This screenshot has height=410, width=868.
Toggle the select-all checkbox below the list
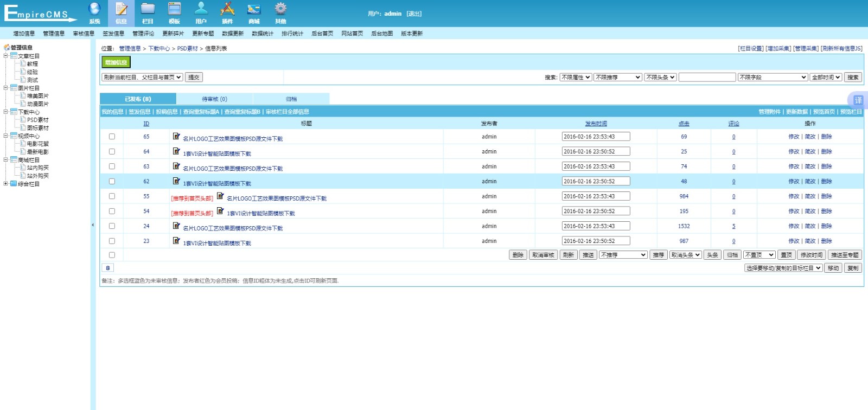tap(112, 255)
